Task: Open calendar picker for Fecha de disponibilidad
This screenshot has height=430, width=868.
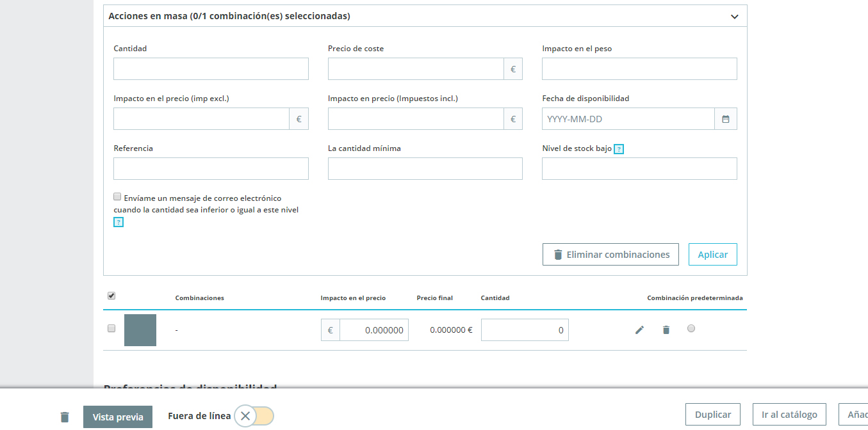Action: point(726,119)
